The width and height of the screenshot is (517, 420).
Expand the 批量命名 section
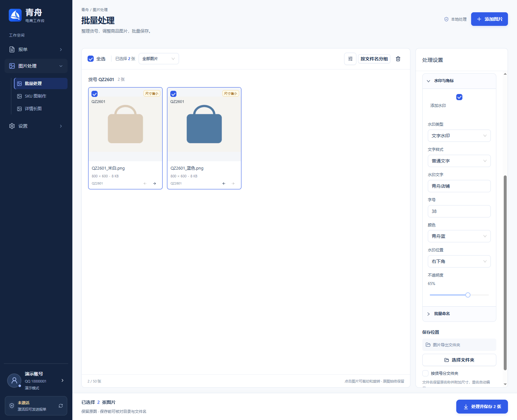(x=459, y=314)
